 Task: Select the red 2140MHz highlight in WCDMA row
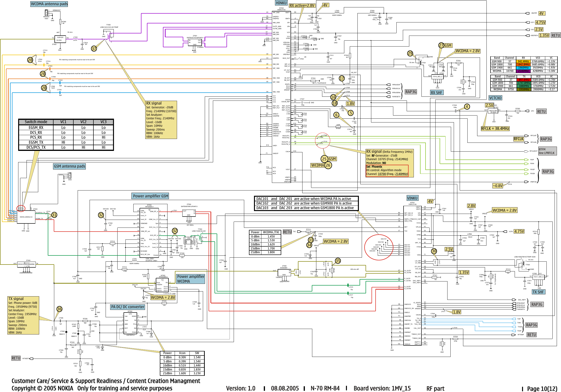click(524, 71)
